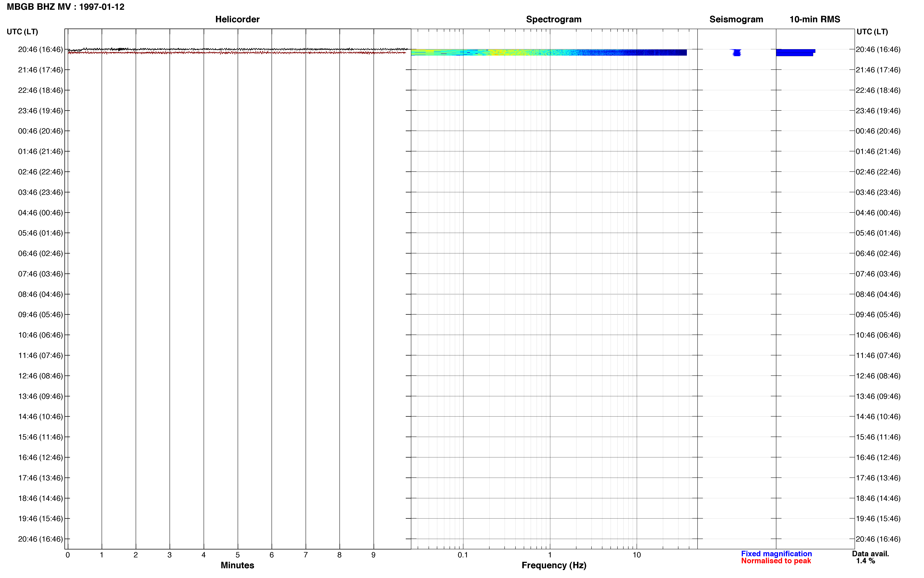Image resolution: width=924 pixels, height=578 pixels.
Task: Click left time label '06:46 (02:46)'
Action: (41, 253)
